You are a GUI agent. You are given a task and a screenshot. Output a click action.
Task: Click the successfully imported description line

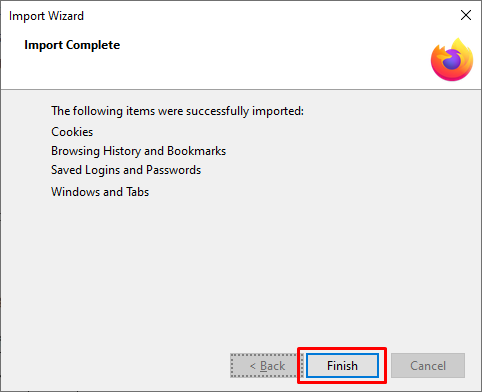177,111
